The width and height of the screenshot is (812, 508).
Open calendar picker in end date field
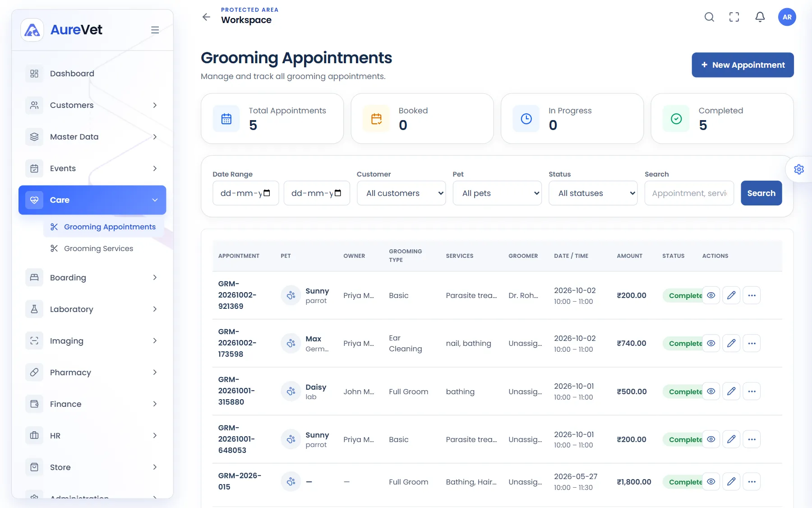coord(338,193)
